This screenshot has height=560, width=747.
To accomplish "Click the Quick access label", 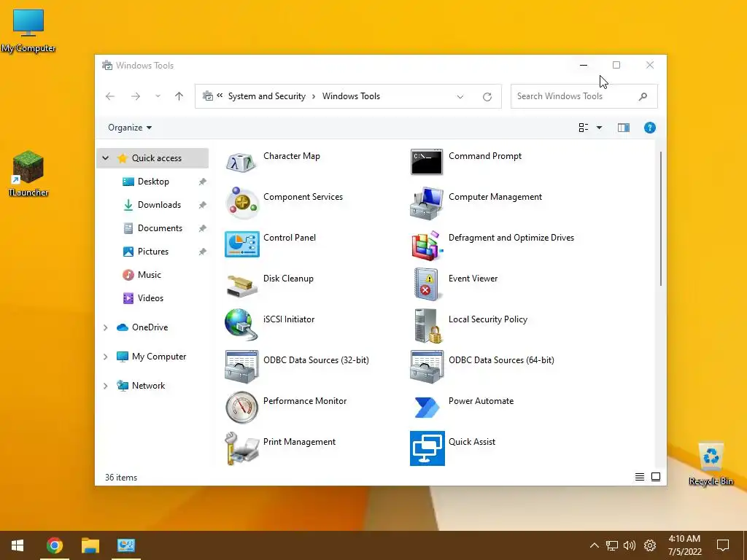I will click(x=157, y=158).
